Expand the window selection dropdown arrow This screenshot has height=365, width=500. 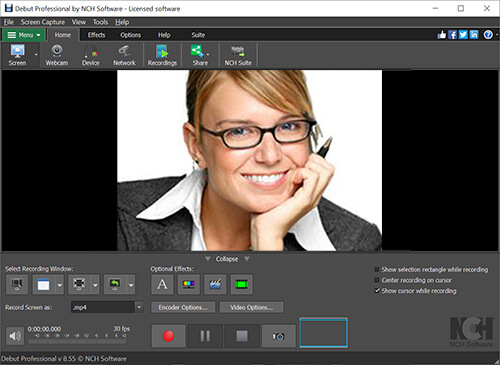tap(60, 285)
